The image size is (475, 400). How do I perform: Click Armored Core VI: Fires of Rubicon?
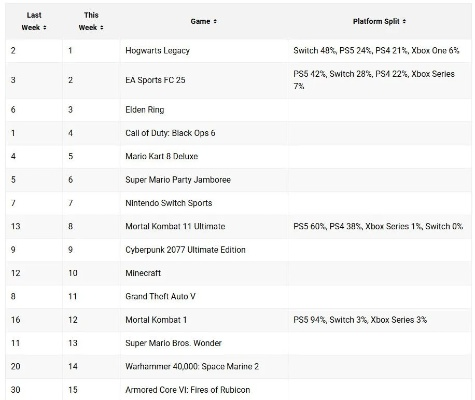point(187,390)
